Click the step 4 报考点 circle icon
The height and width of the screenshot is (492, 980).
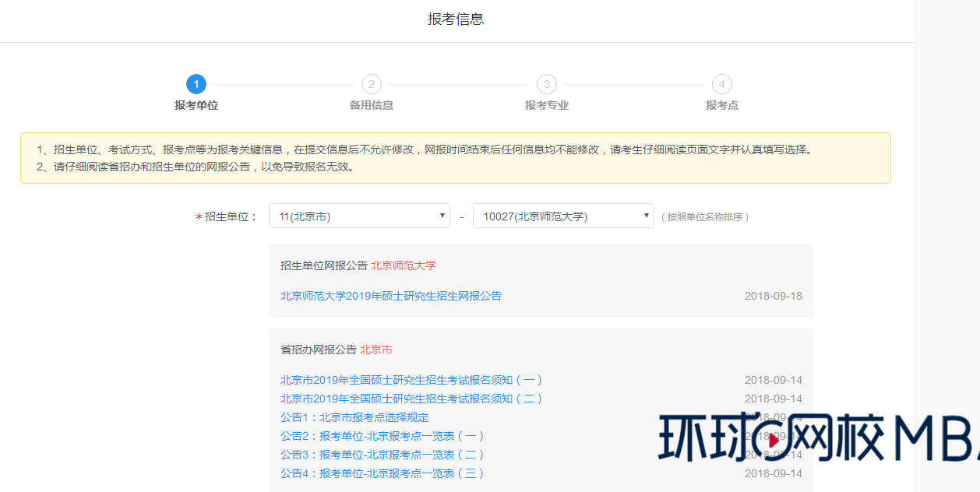pos(721,84)
